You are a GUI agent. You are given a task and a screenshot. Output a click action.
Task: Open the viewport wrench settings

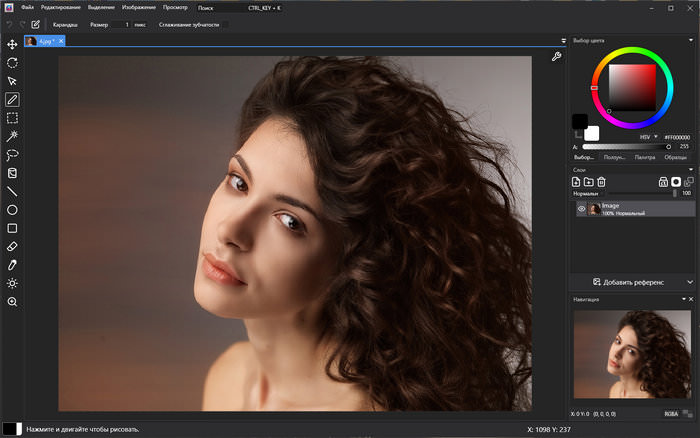tap(556, 57)
